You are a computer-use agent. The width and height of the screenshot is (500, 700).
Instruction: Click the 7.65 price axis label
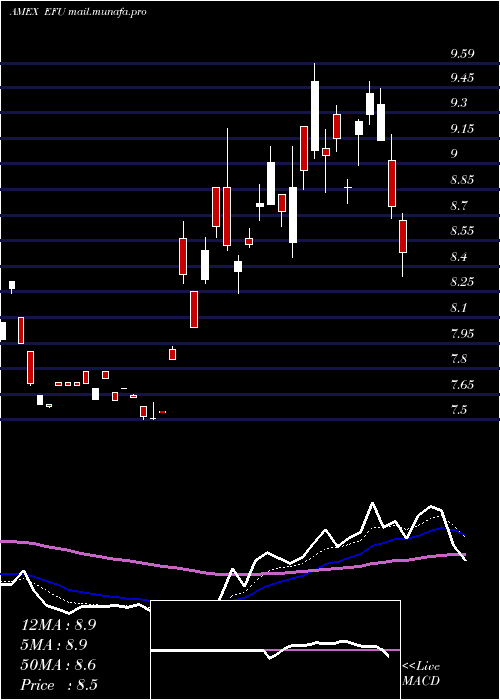pos(462,384)
